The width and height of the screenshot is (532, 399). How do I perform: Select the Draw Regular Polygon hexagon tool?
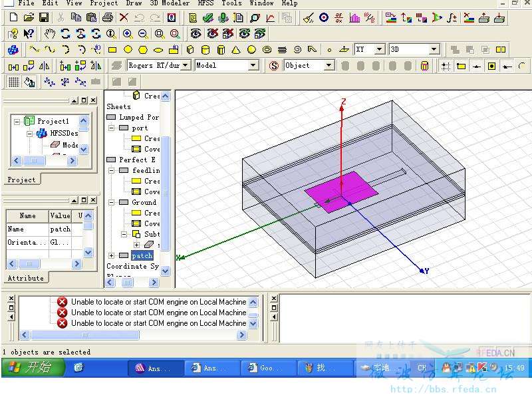pos(143,49)
